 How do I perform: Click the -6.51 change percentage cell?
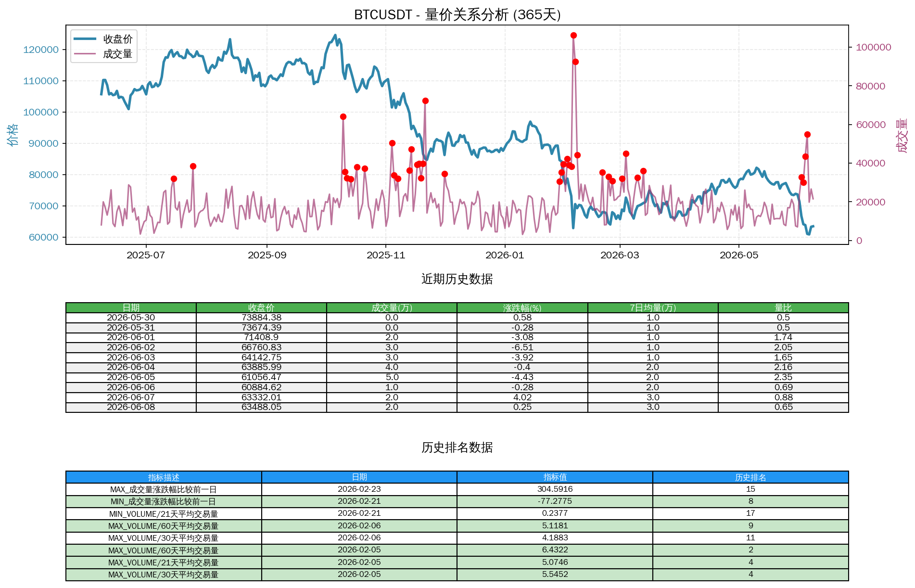(x=522, y=347)
